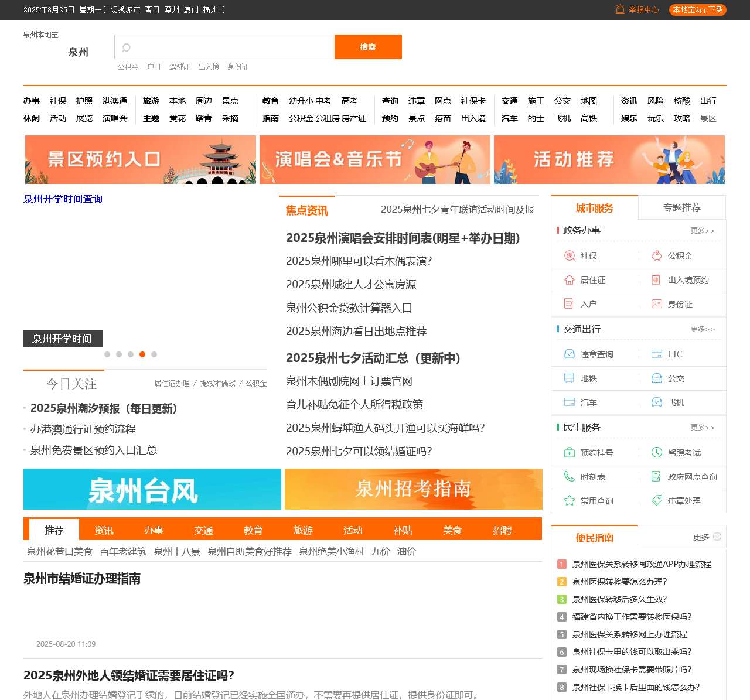
Task: Expand 更多 next to 政务办事
Action: tap(702, 231)
